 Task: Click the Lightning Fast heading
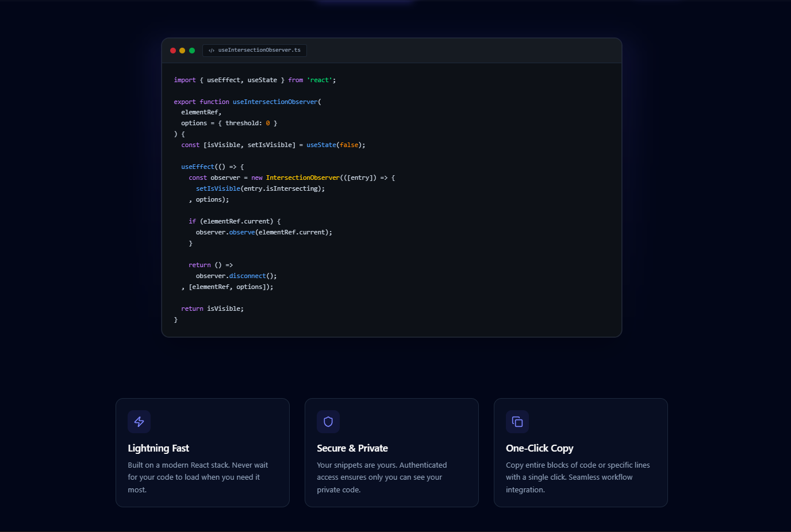pyautogui.click(x=158, y=448)
